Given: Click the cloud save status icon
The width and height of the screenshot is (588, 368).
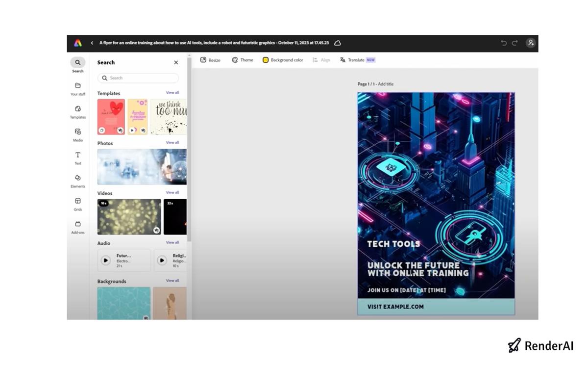Looking at the screenshot, I should click(338, 43).
